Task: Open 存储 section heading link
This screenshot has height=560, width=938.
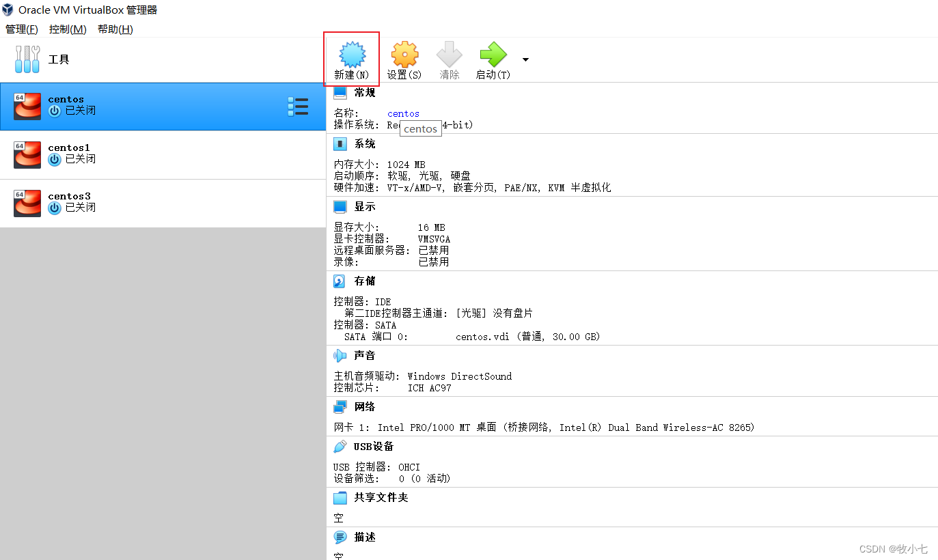Action: [x=365, y=281]
